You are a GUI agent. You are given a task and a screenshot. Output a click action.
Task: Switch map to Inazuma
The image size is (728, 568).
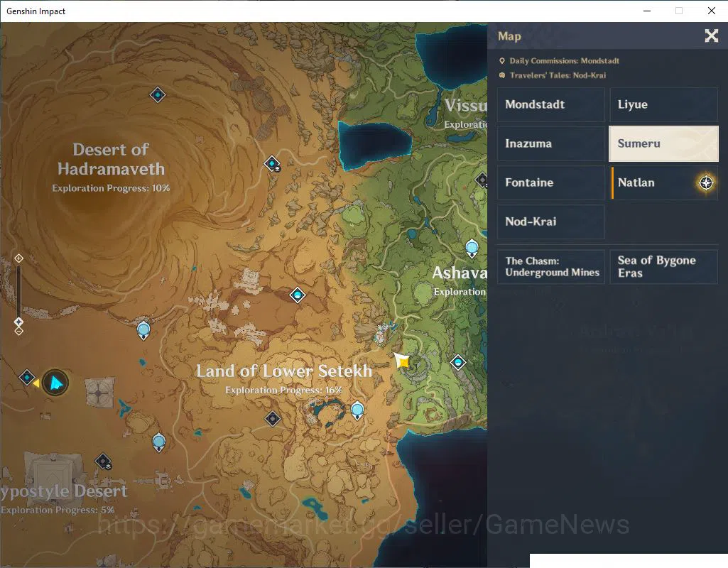point(551,143)
